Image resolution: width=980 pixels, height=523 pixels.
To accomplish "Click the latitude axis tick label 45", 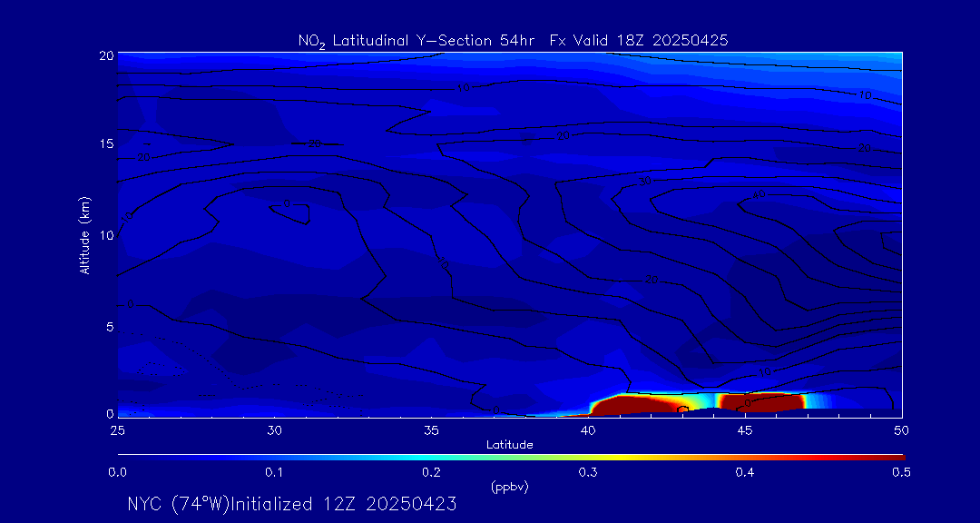I will coord(744,429).
